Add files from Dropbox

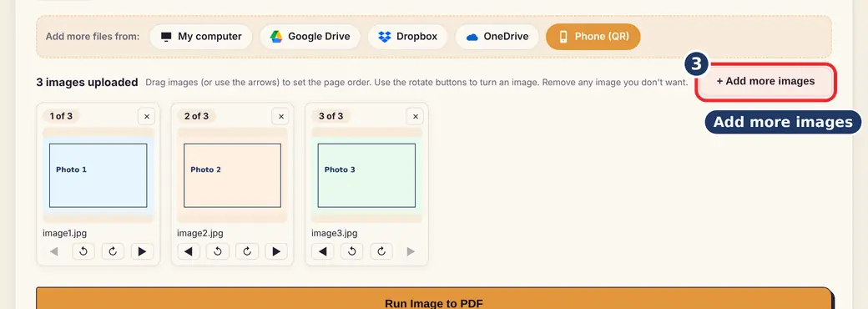pyautogui.click(x=407, y=37)
